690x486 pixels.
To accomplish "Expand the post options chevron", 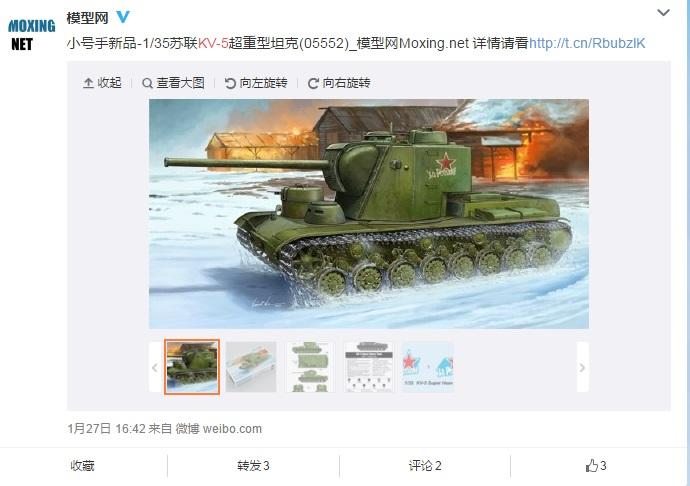I will (663, 13).
